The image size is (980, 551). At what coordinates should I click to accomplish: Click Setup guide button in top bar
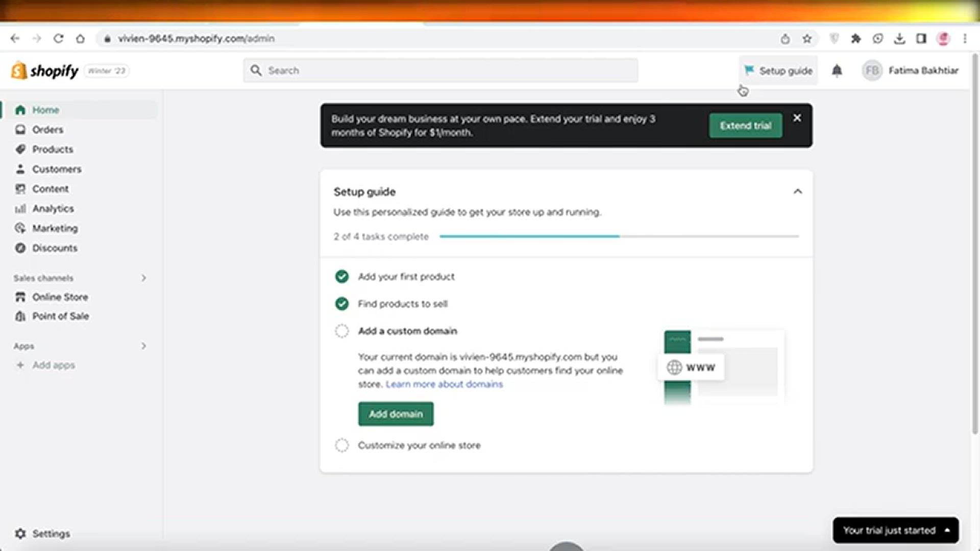point(778,70)
